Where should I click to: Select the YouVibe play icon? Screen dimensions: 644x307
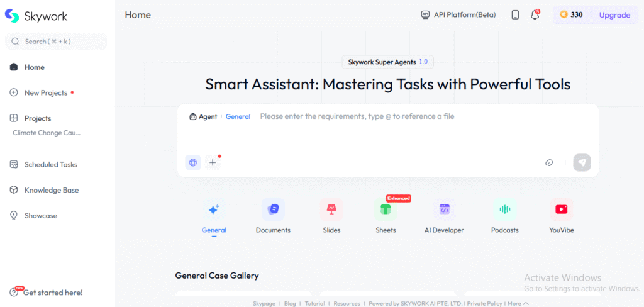[562, 209]
